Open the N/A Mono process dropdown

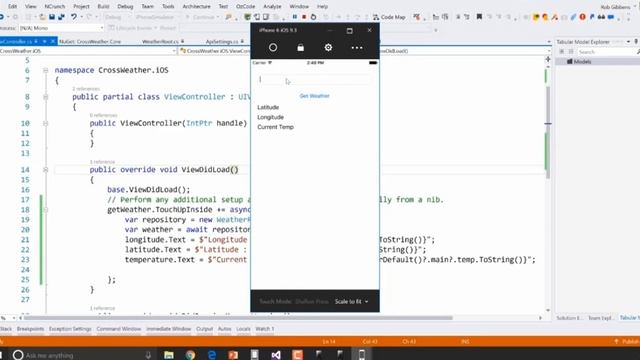click(x=102, y=28)
